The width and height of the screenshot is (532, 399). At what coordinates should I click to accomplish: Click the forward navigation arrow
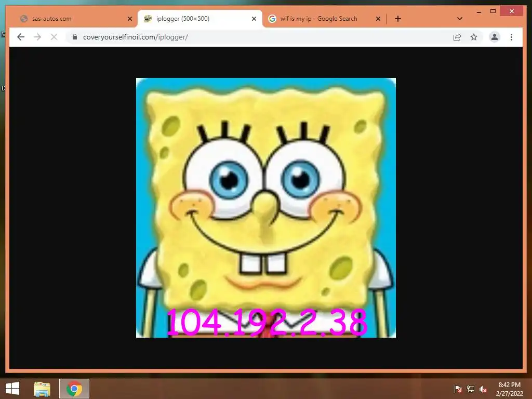click(37, 37)
